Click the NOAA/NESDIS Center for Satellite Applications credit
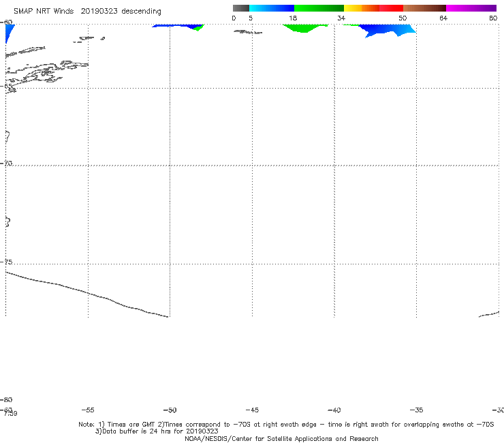Screen dimensions: 504x443 tap(281, 438)
